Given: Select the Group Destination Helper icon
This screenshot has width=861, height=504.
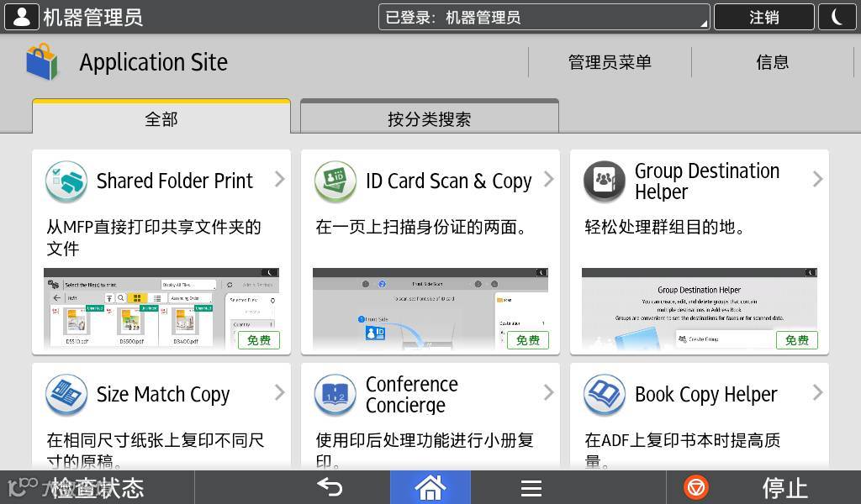Looking at the screenshot, I should [604, 181].
